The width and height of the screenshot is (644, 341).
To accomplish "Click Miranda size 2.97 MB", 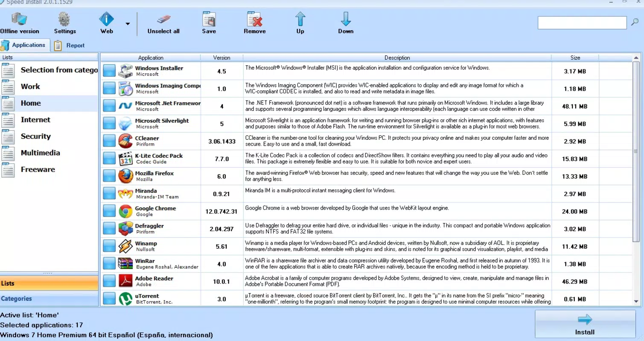I will 575,194.
